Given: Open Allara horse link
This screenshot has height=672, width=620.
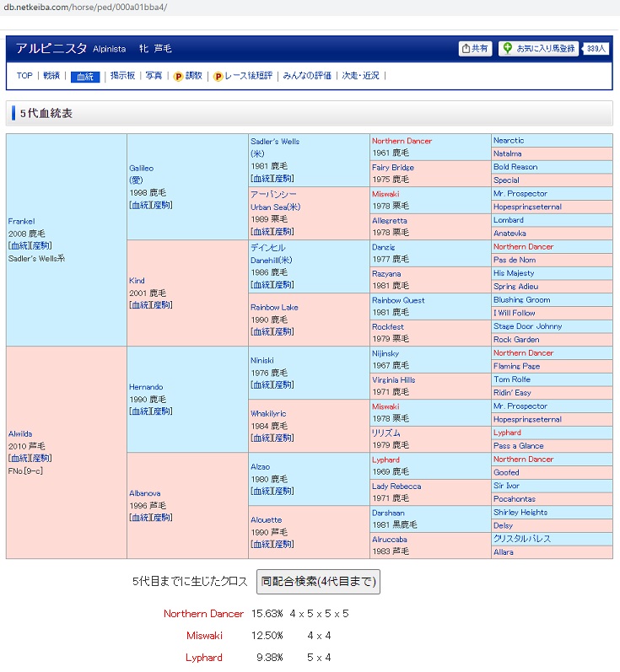Looking at the screenshot, I should click(503, 552).
